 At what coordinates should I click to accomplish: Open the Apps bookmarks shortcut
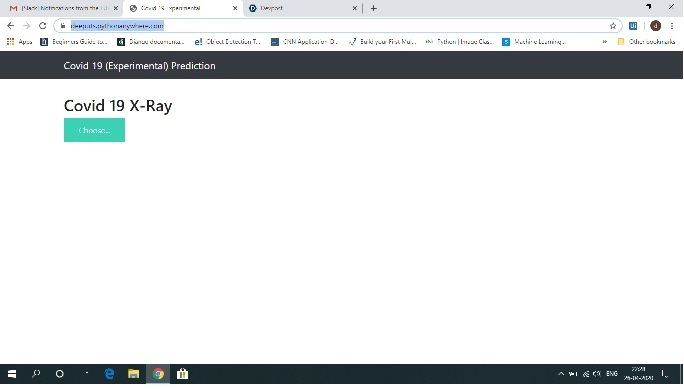point(19,42)
